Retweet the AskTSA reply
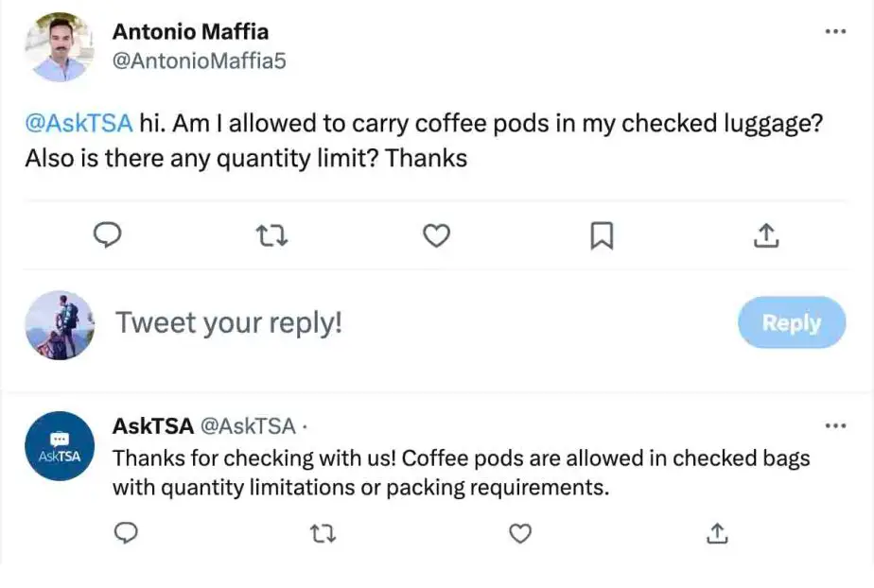Viewport: 874px width, 588px height. pyautogui.click(x=323, y=534)
